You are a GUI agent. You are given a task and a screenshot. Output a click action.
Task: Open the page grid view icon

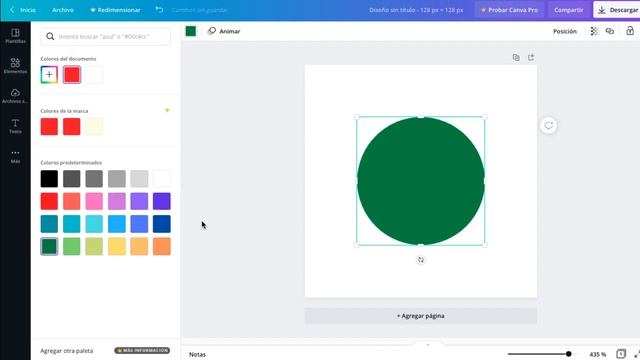click(621, 354)
